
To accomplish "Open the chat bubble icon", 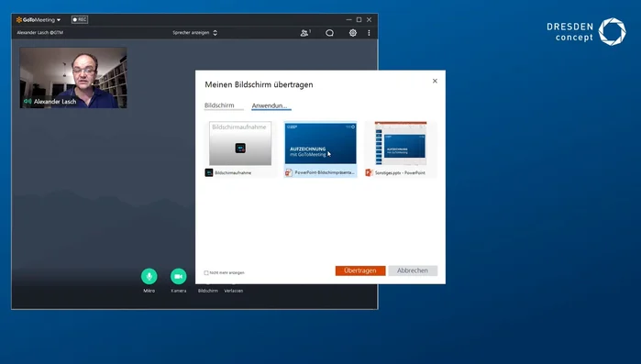I will click(x=329, y=33).
